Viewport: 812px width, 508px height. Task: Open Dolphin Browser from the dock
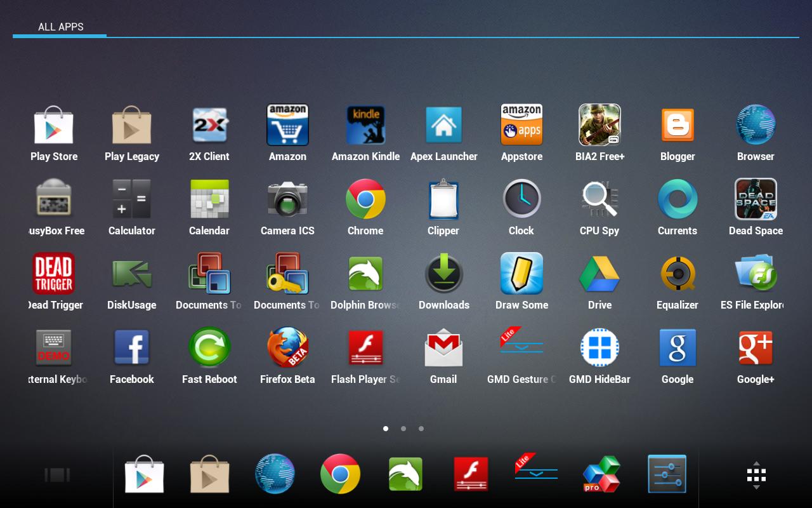406,474
